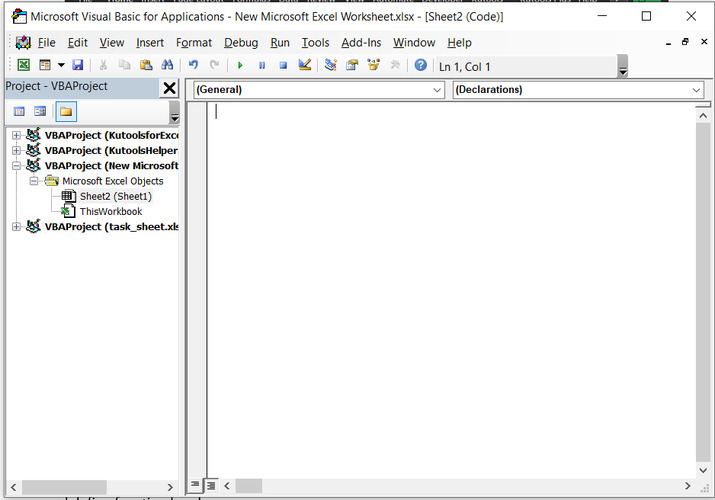Screen dimensions: 715x500
Task: Click into the empty code editor area
Action: (451, 289)
